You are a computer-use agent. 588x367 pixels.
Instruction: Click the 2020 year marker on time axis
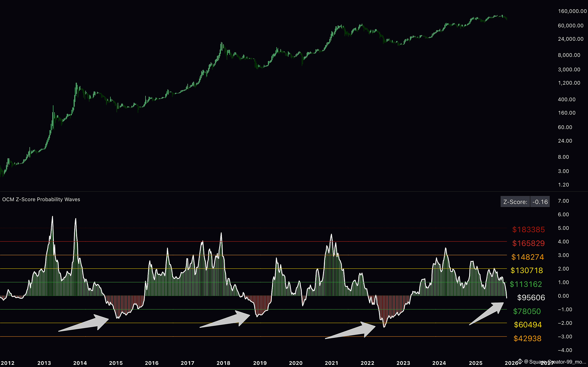point(296,363)
